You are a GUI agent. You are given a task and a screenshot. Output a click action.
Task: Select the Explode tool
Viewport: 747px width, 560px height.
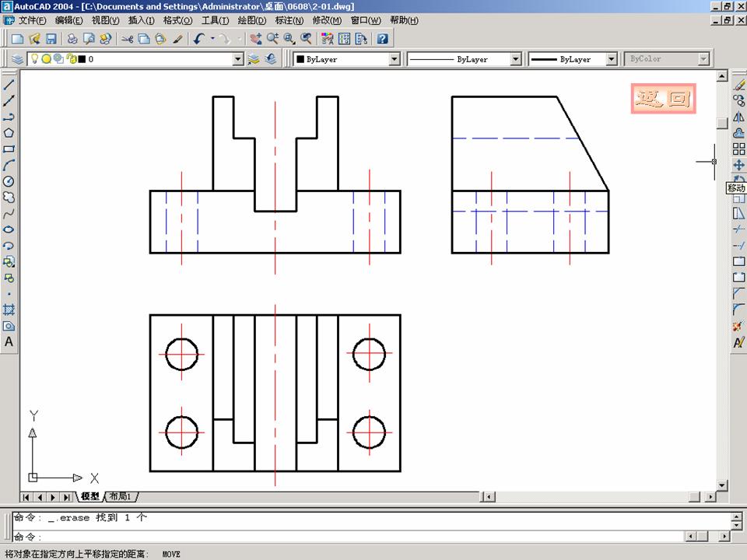point(739,326)
